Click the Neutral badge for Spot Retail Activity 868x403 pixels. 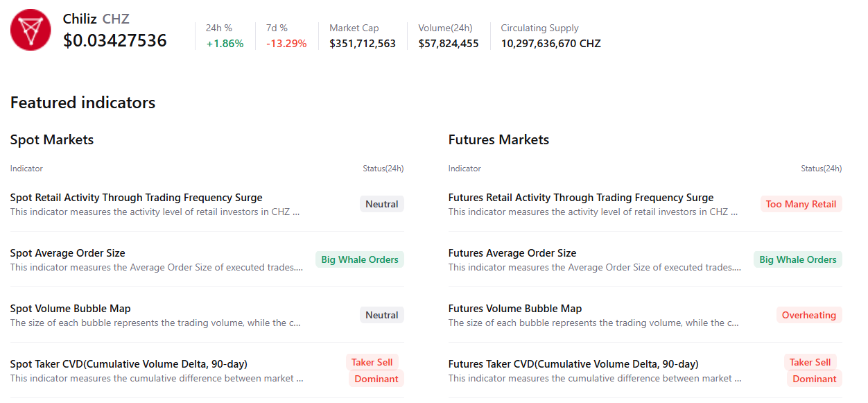(x=381, y=204)
